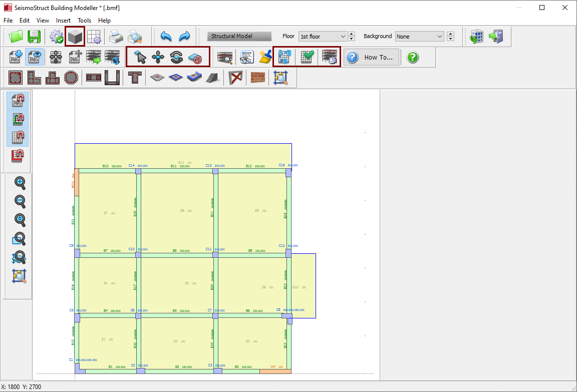Select the brick infill wall tool
This screenshot has width=577, height=392.
(257, 78)
